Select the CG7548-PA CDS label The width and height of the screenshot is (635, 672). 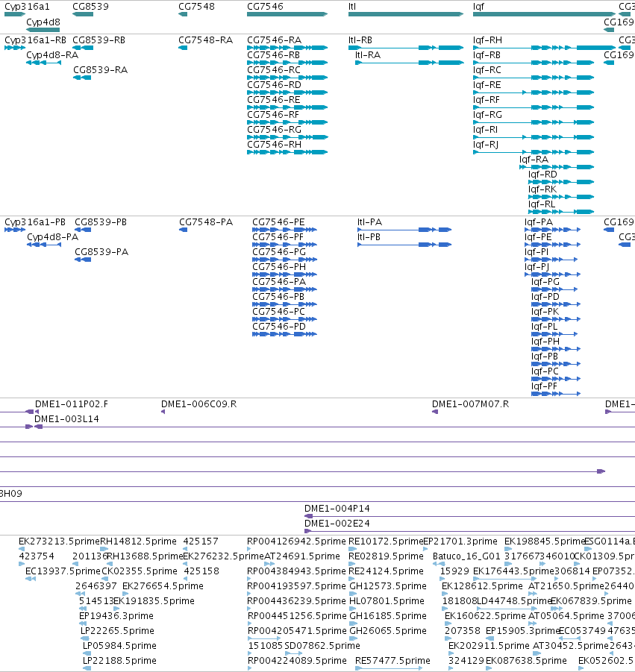pos(206,222)
